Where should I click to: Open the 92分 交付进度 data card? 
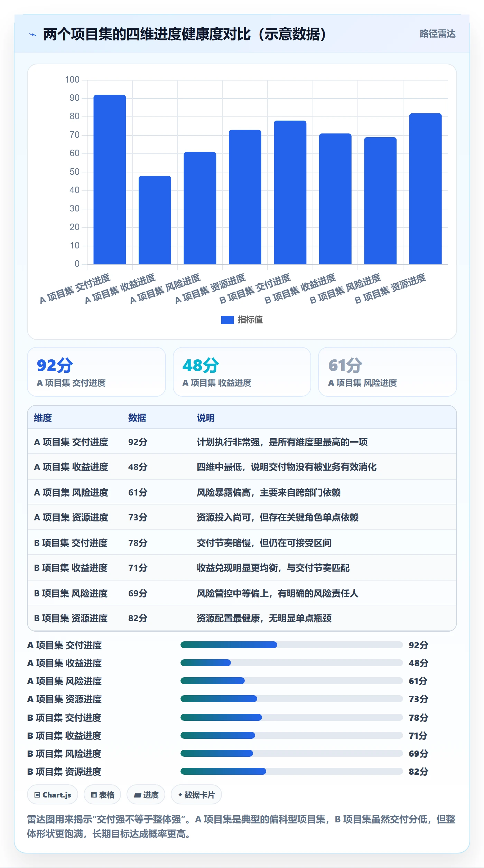coord(96,372)
